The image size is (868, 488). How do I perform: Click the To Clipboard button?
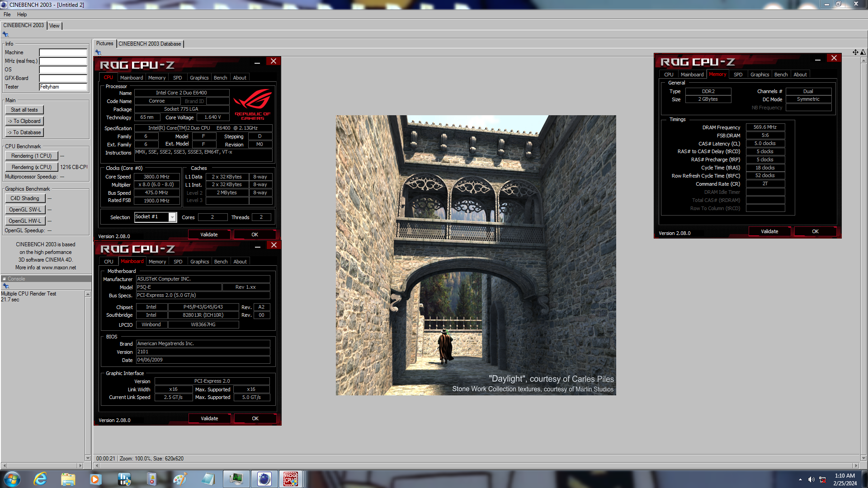click(24, 121)
